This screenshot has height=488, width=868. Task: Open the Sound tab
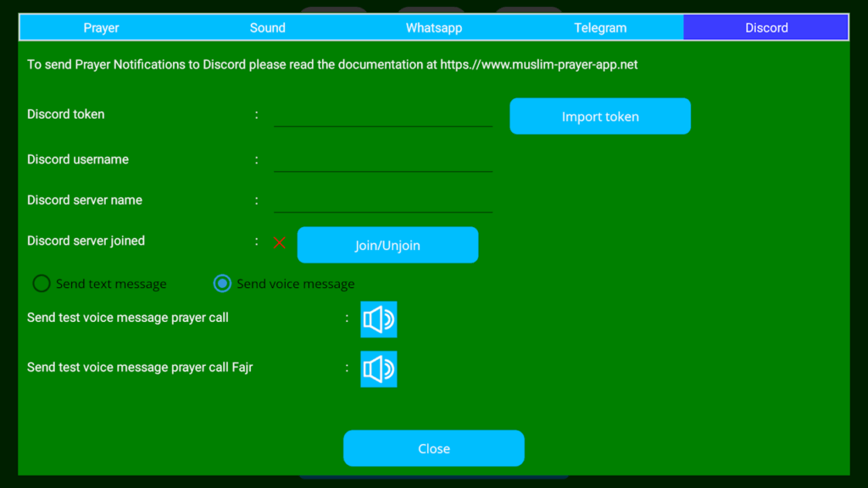pos(267,28)
